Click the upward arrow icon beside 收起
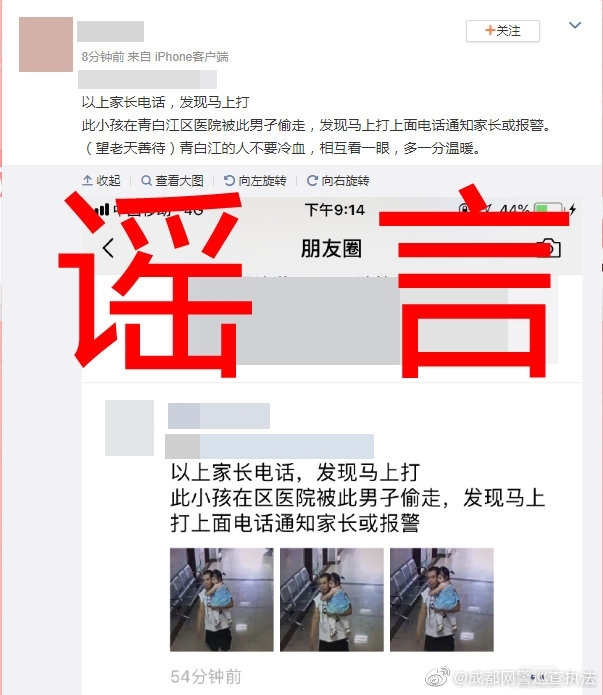 (87, 180)
